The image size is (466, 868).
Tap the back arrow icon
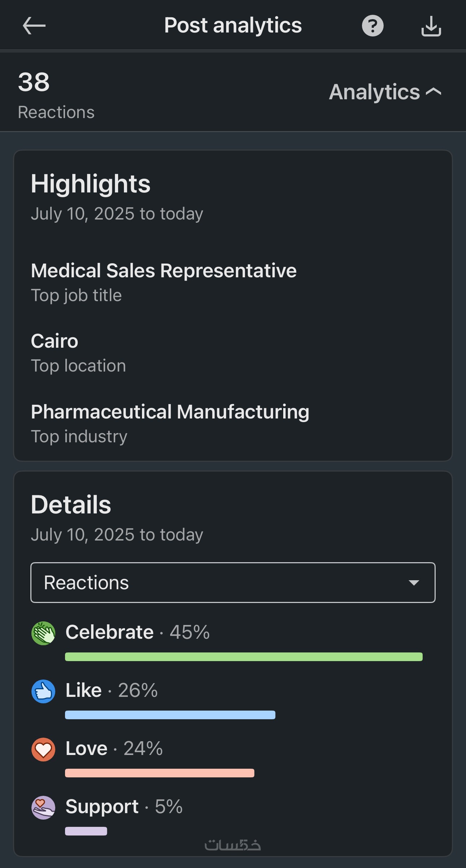(34, 26)
